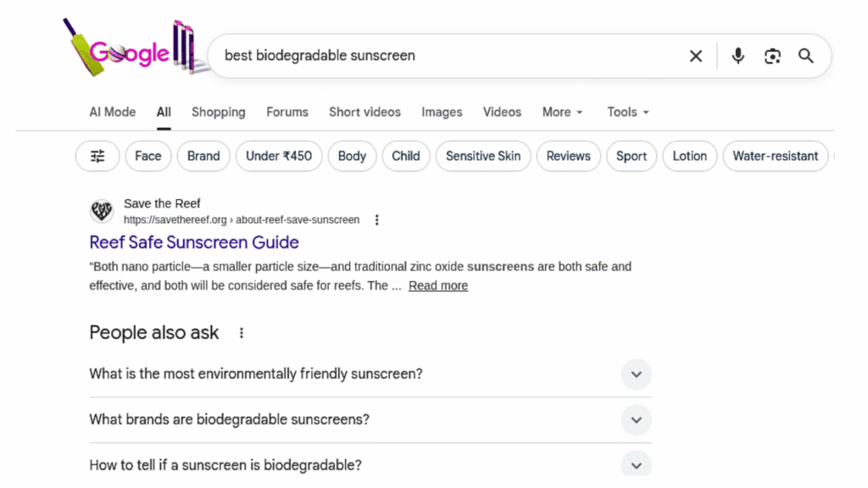This screenshot has height=488, width=868.
Task: Select the Under ₹450 price filter
Action: click(279, 156)
